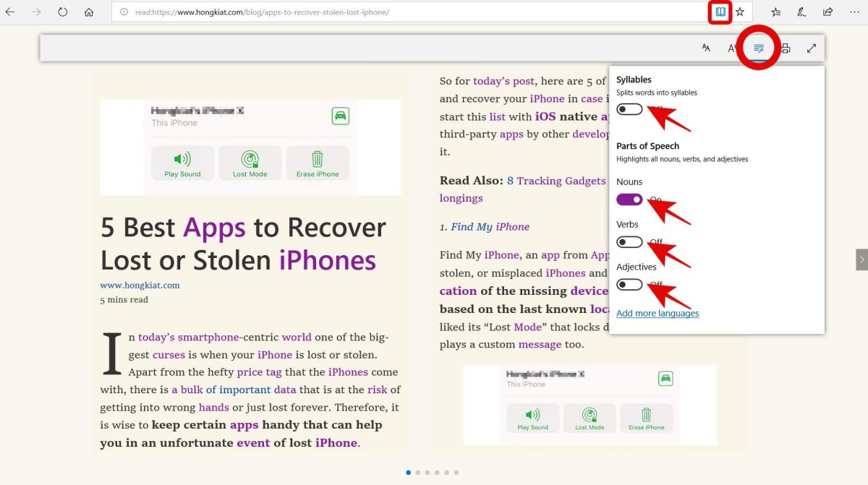Start Read aloud from the reading toolbar
Viewport: 868px width, 485px height.
(732, 48)
